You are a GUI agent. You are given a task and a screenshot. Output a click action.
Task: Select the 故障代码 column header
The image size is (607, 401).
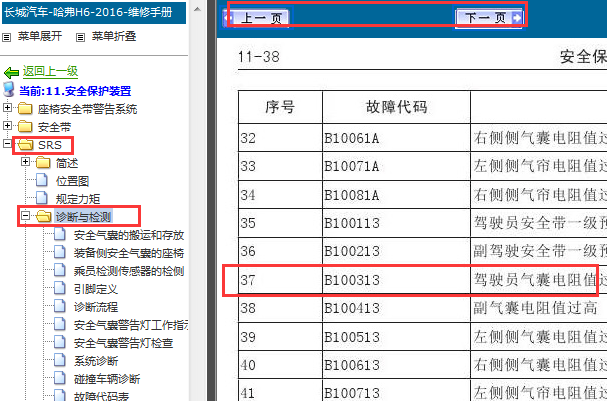pos(396,107)
